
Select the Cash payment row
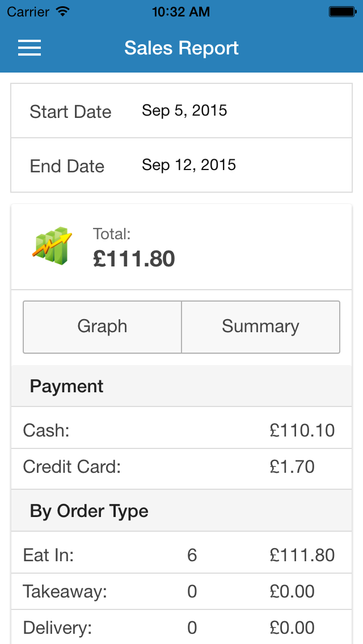click(x=181, y=430)
